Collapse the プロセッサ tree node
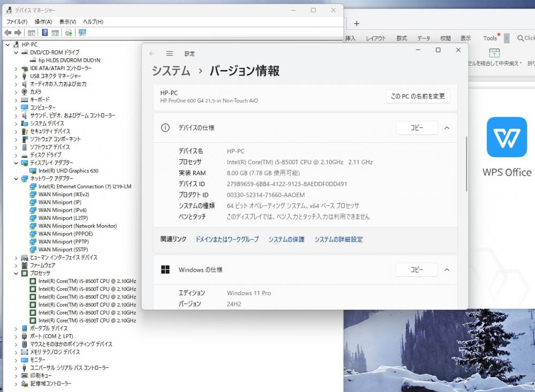This screenshot has width=535, height=392. (16, 273)
